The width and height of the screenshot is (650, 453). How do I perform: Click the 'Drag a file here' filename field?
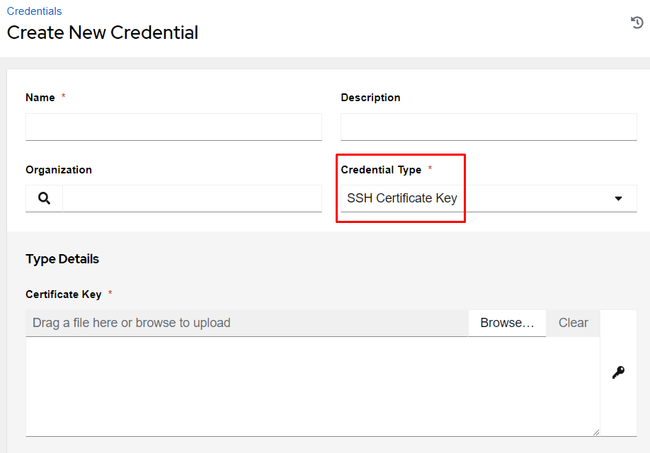click(247, 323)
